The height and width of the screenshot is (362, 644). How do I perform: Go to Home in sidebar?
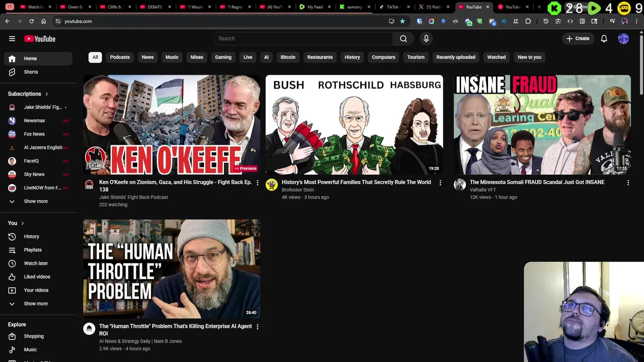tap(38, 58)
